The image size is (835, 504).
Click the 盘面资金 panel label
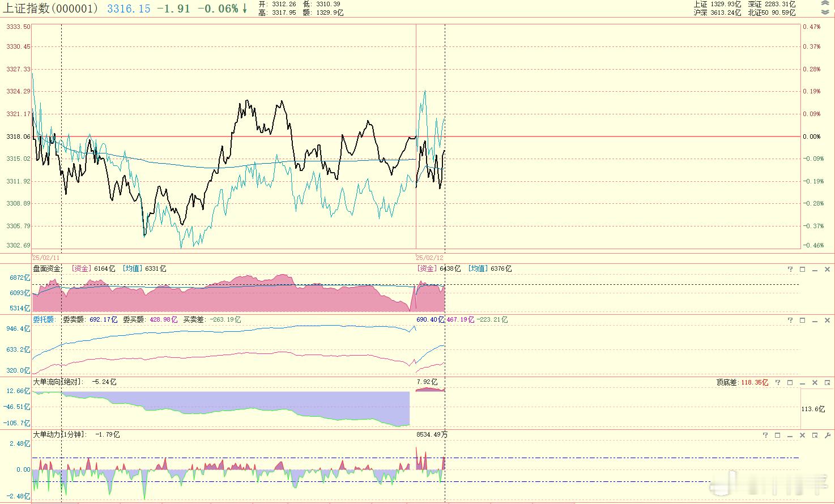pos(47,268)
